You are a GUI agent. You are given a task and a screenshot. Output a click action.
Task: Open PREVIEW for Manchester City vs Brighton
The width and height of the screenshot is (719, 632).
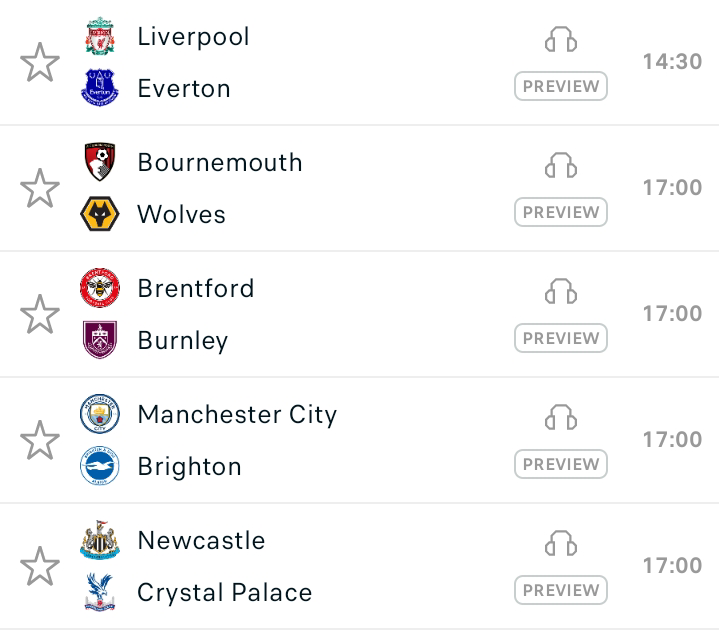561,464
